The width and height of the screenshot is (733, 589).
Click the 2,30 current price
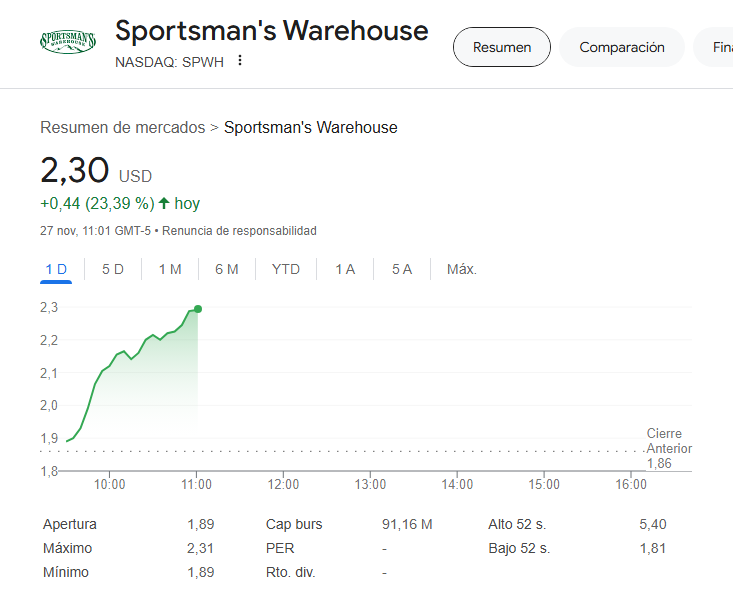(75, 170)
